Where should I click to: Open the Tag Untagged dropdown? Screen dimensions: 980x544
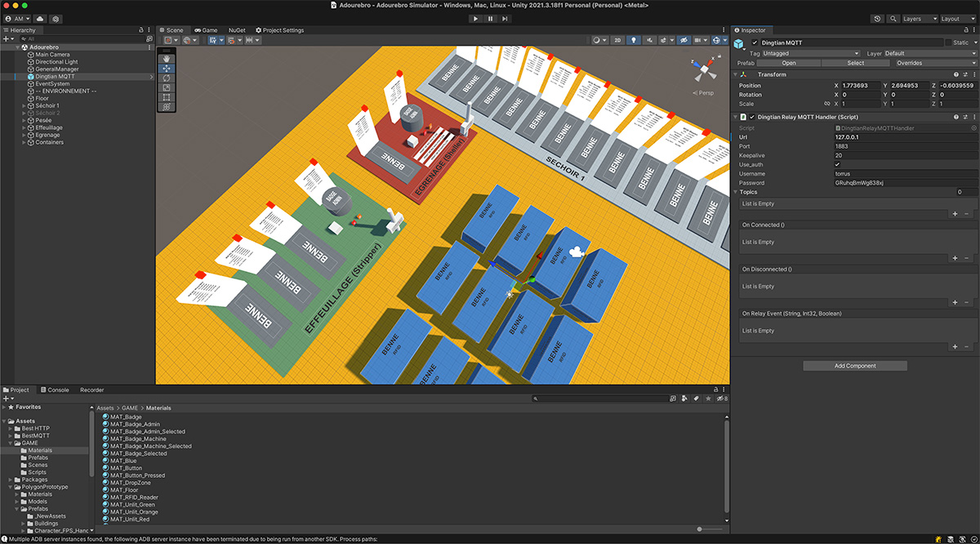tap(808, 53)
